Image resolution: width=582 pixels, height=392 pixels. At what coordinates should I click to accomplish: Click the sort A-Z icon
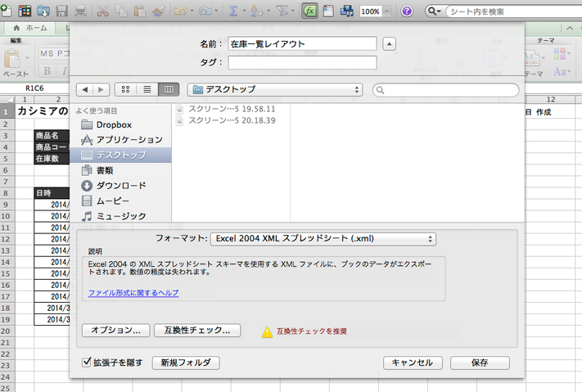pos(256,11)
